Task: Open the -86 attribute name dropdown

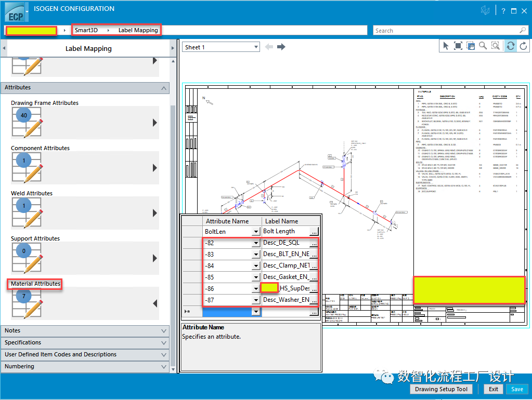Action: pos(256,288)
